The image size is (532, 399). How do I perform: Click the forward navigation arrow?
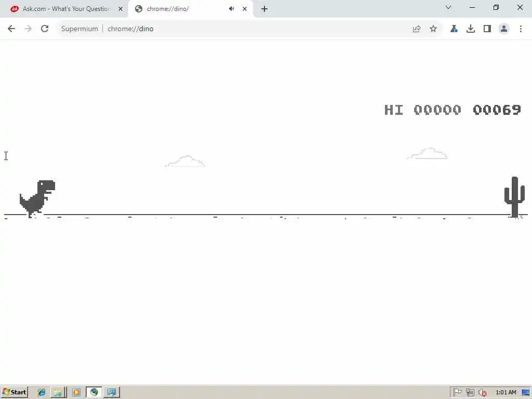point(28,29)
